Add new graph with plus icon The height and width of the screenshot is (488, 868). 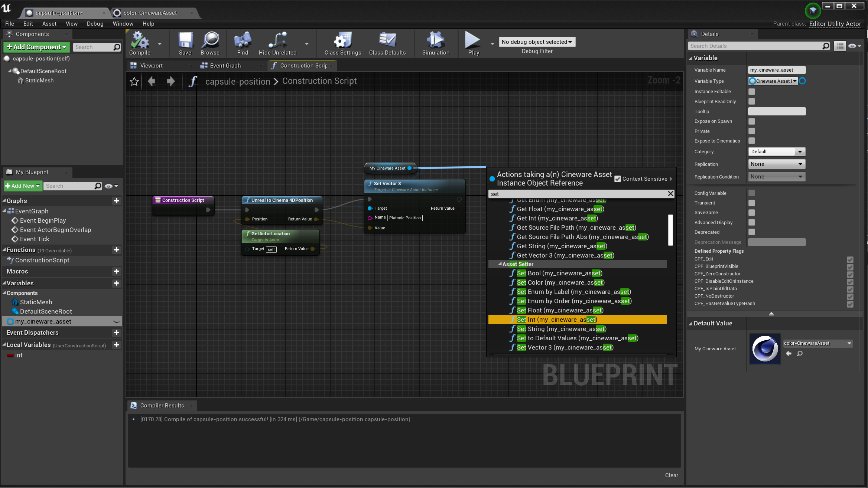[x=116, y=201]
